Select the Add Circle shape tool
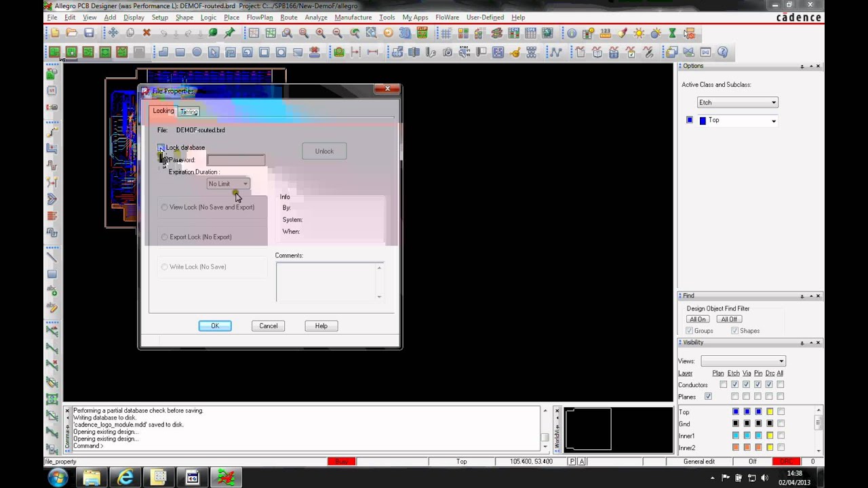 tap(197, 52)
